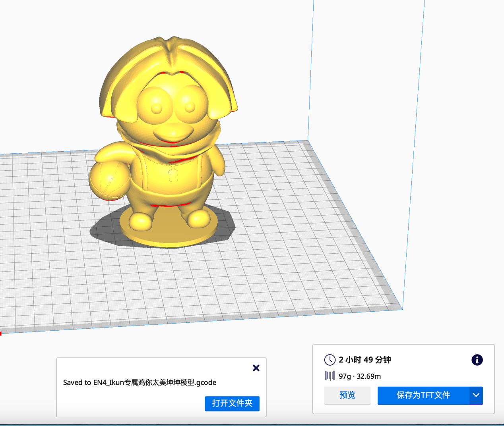Click the circular base of the model
This screenshot has width=504, height=426.
pos(169,234)
